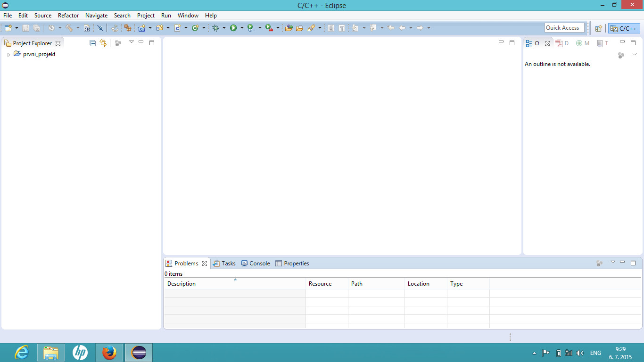The height and width of the screenshot is (362, 644).
Task: Open the Run button dropdown arrow
Action: tap(242, 28)
